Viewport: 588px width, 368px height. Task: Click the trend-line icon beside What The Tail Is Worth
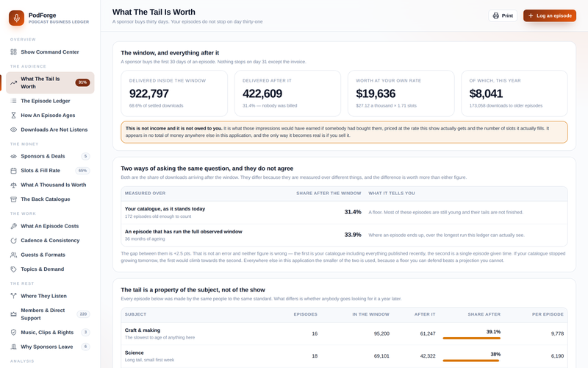pyautogui.click(x=13, y=82)
